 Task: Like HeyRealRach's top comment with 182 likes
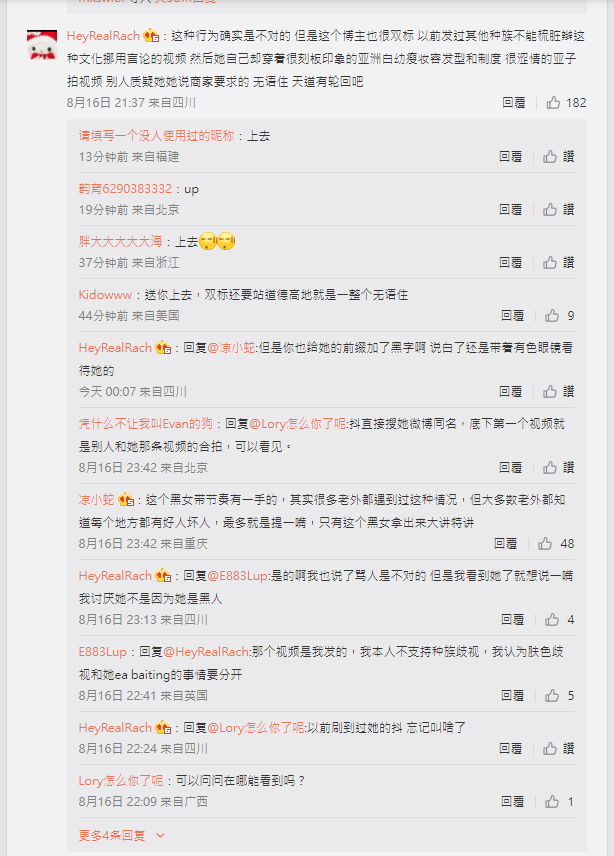[x=566, y=103]
